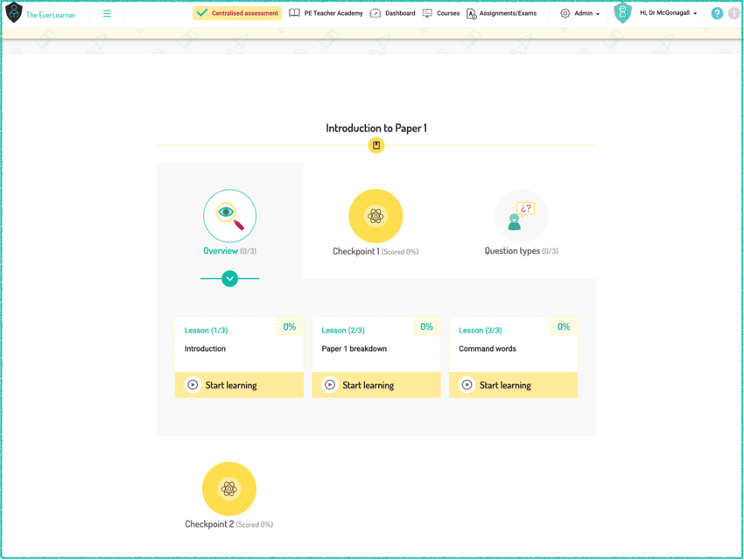Click the PE Teacher Academy book icon
This screenshot has height=560, width=744.
(x=294, y=13)
